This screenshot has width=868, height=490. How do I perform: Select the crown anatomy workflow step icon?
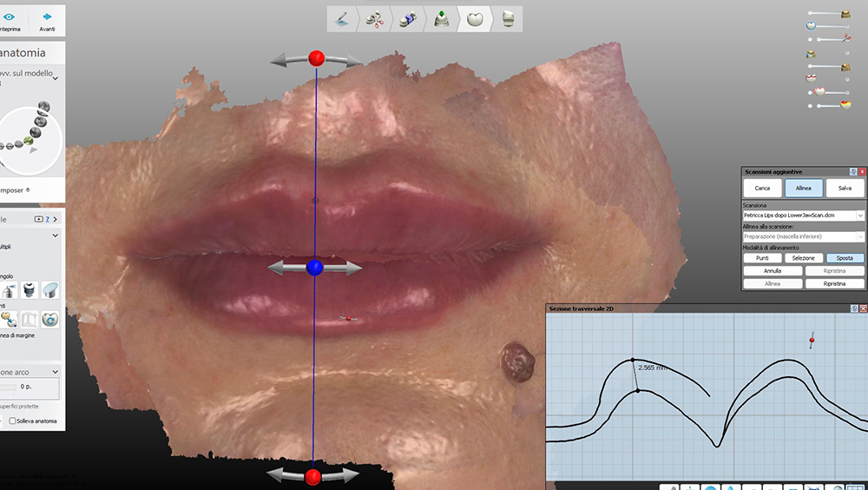475,18
